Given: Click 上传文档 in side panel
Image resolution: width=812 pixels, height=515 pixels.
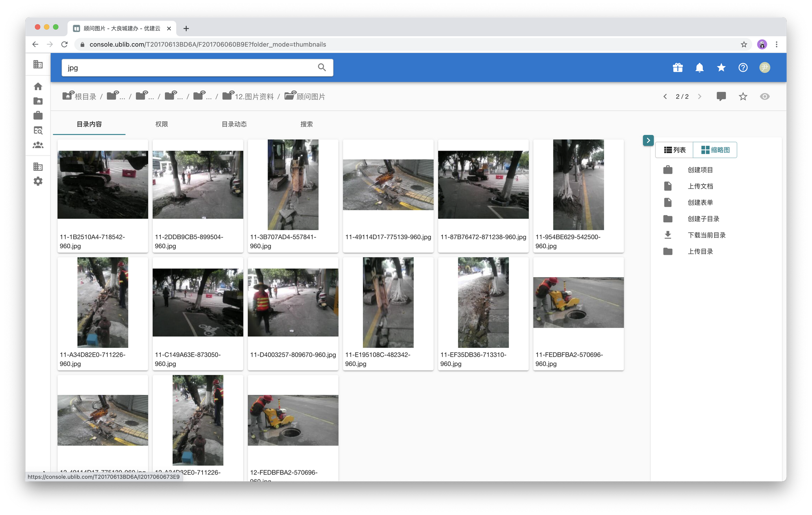Looking at the screenshot, I should [700, 186].
